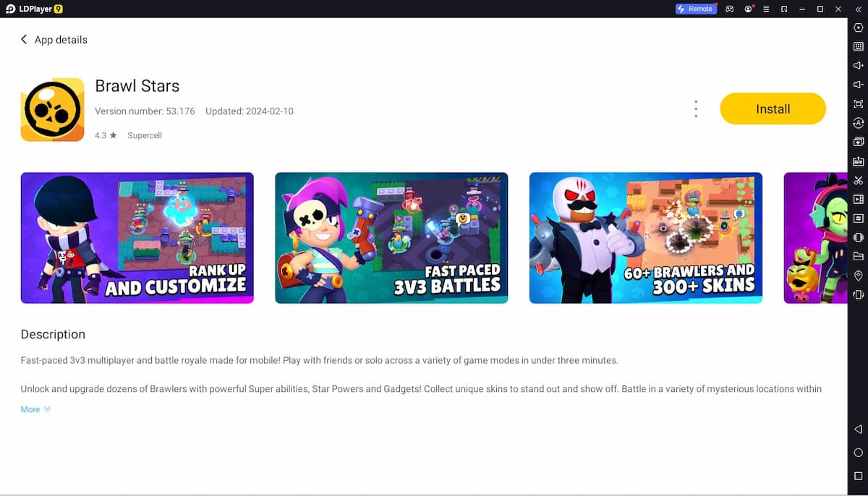Install Brawl Stars

[x=773, y=108]
